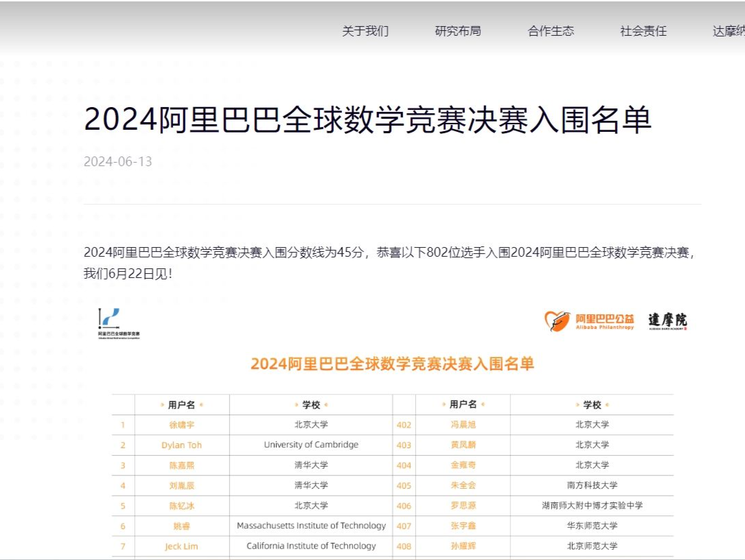The width and height of the screenshot is (745, 560).
Task: Select username Dylan Toh
Action: (x=181, y=445)
